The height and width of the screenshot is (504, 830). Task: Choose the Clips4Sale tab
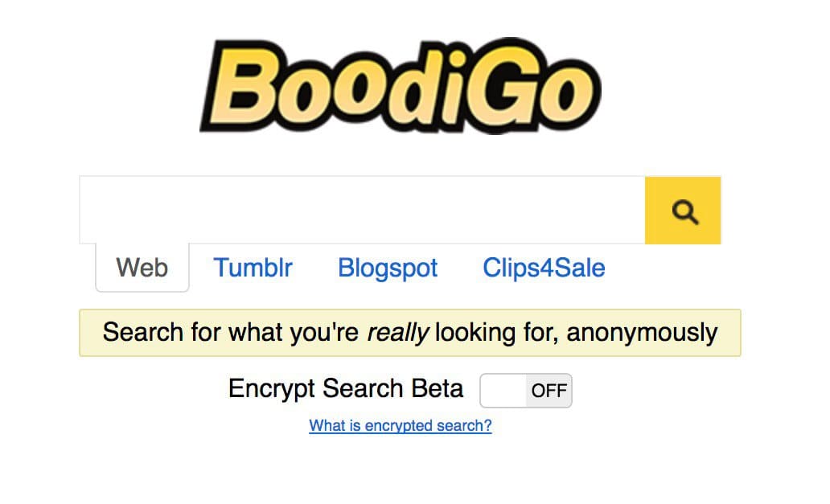click(544, 268)
